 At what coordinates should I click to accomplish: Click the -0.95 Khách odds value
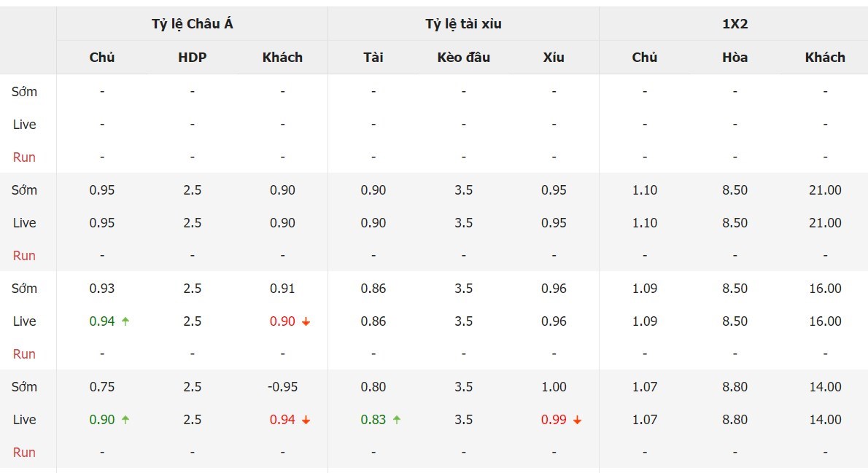282,387
